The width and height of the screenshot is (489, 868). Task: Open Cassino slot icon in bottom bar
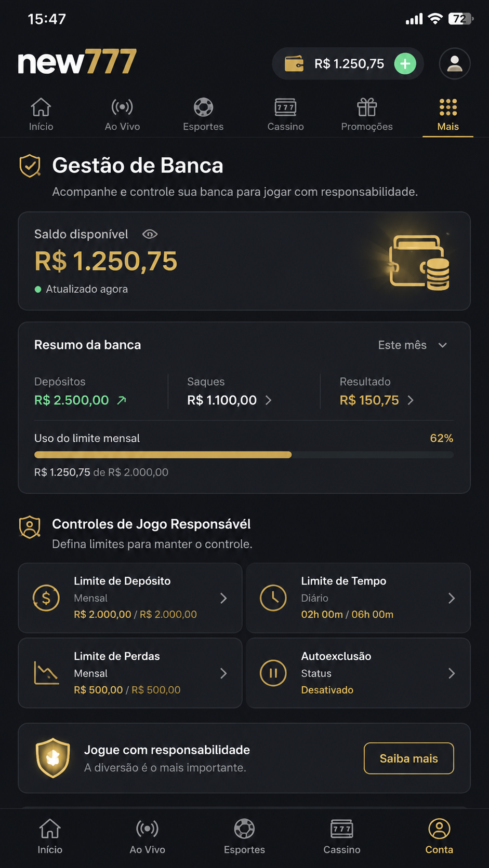[342, 829]
